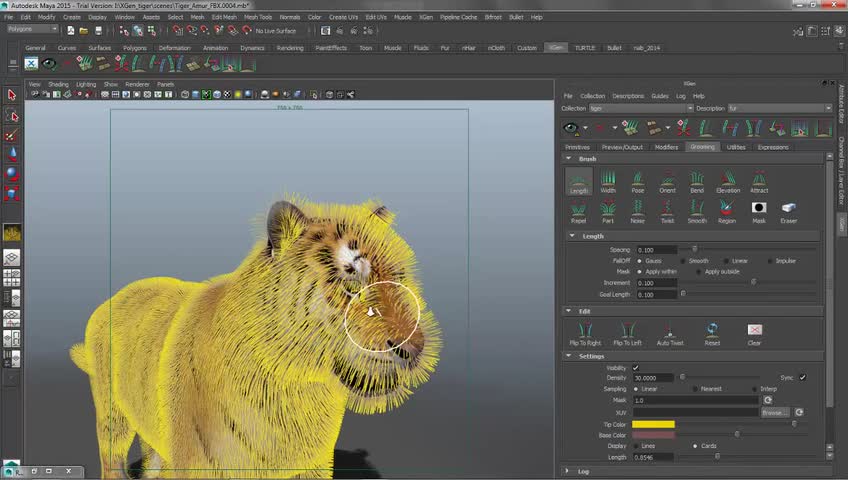The width and height of the screenshot is (848, 480).
Task: Open the Create UVs menu
Action: click(343, 17)
